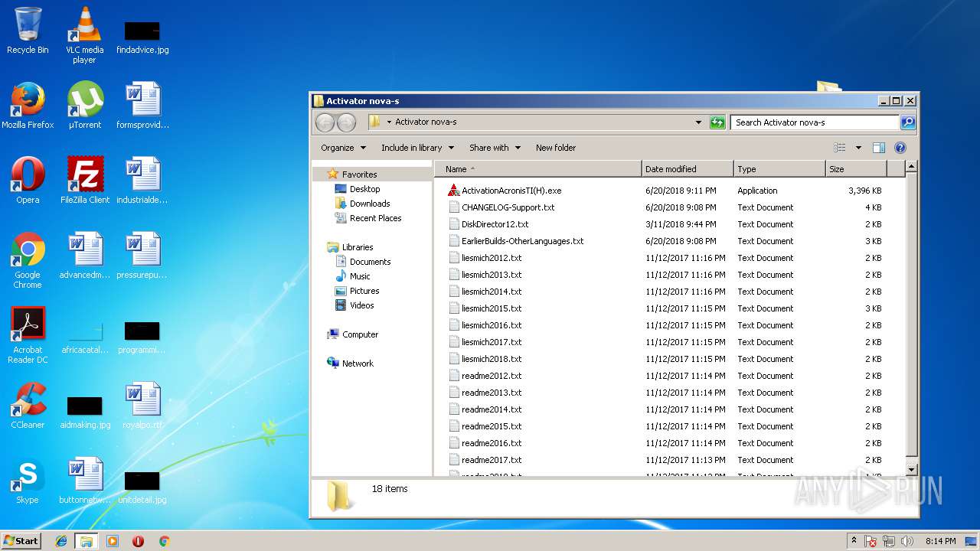Open the Share with dropdown
This screenshot has width=980, height=551.
pyautogui.click(x=495, y=148)
